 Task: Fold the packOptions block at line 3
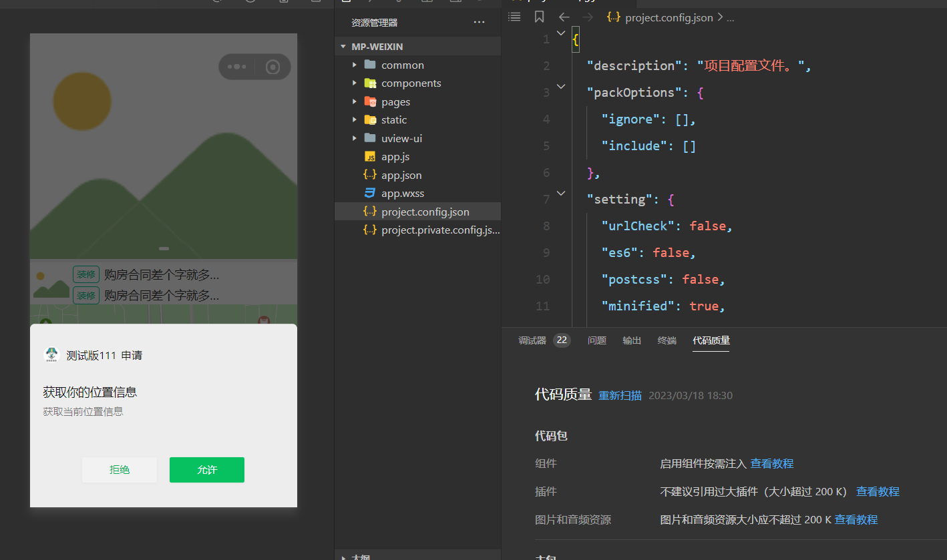561,87
